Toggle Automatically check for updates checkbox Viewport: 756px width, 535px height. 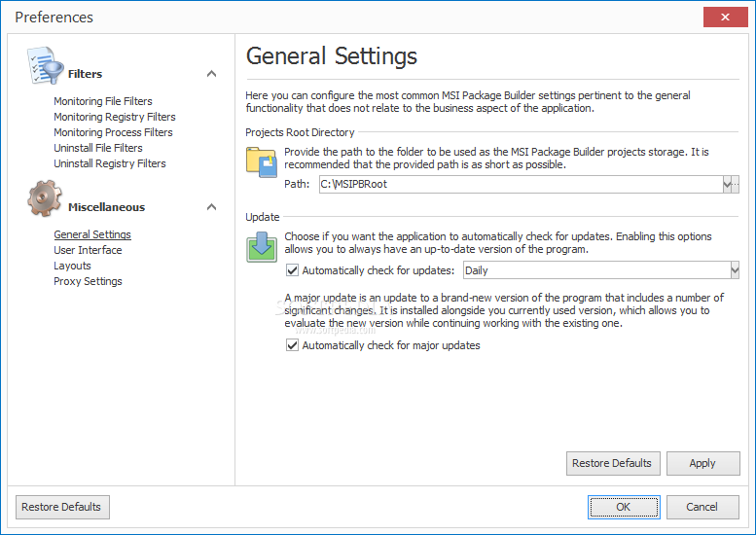tap(292, 270)
